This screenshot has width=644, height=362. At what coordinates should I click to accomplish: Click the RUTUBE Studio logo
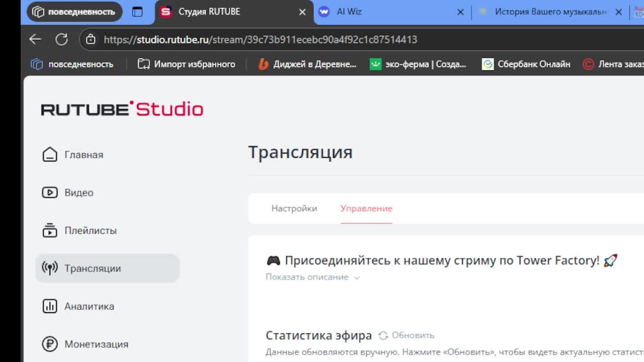(x=122, y=109)
